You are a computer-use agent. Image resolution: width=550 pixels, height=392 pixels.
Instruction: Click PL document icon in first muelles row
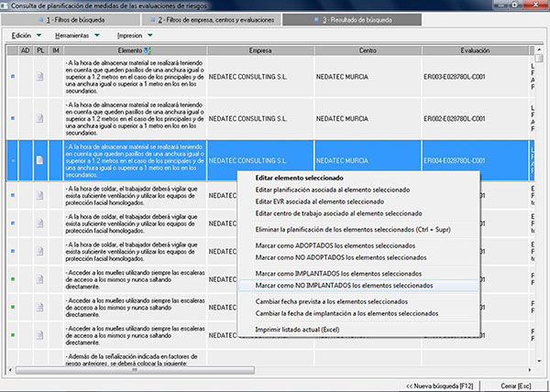[40, 279]
